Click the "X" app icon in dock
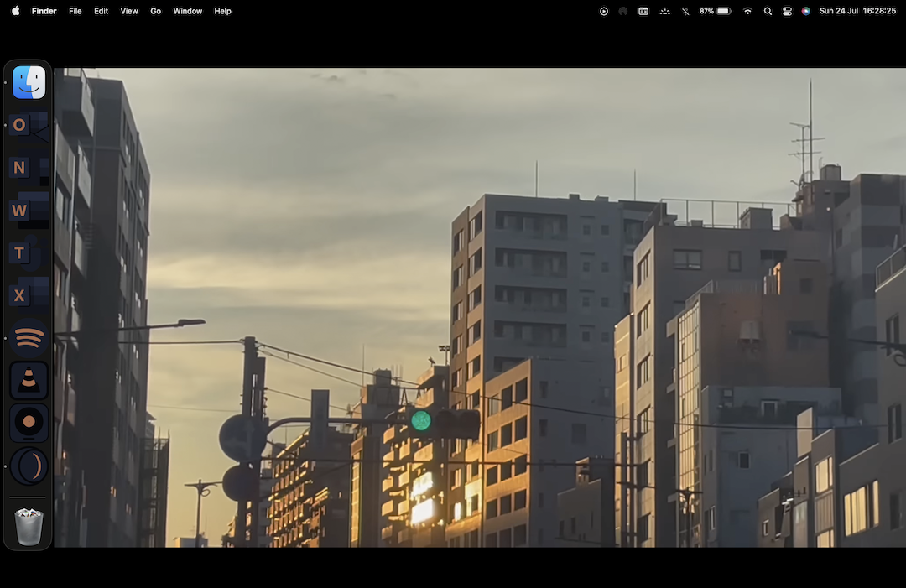 (x=19, y=296)
